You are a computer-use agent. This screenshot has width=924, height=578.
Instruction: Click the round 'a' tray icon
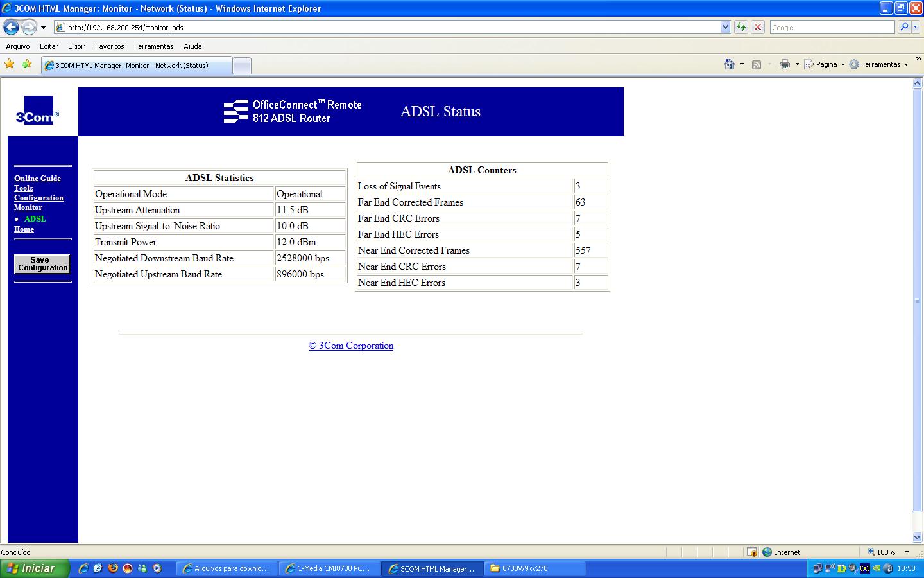pos(888,568)
